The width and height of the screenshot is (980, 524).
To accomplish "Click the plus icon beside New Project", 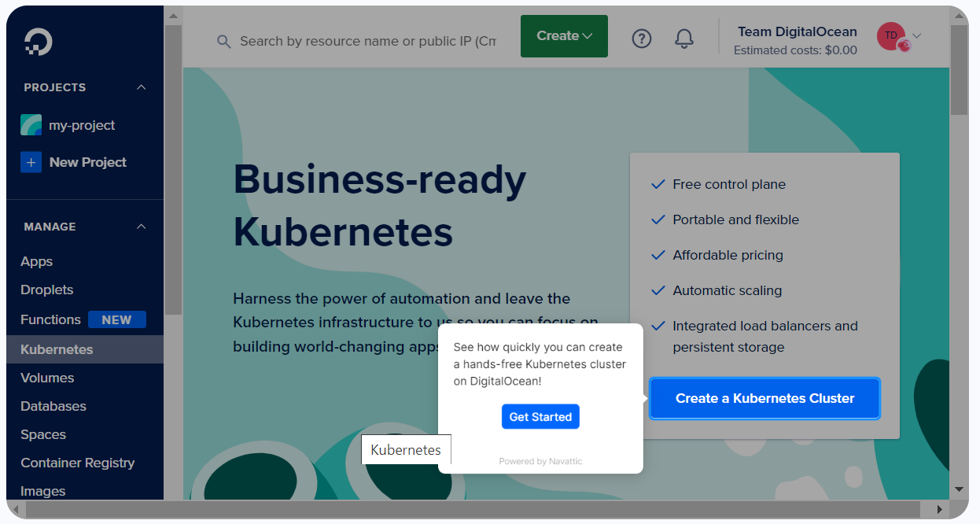I will (31, 162).
